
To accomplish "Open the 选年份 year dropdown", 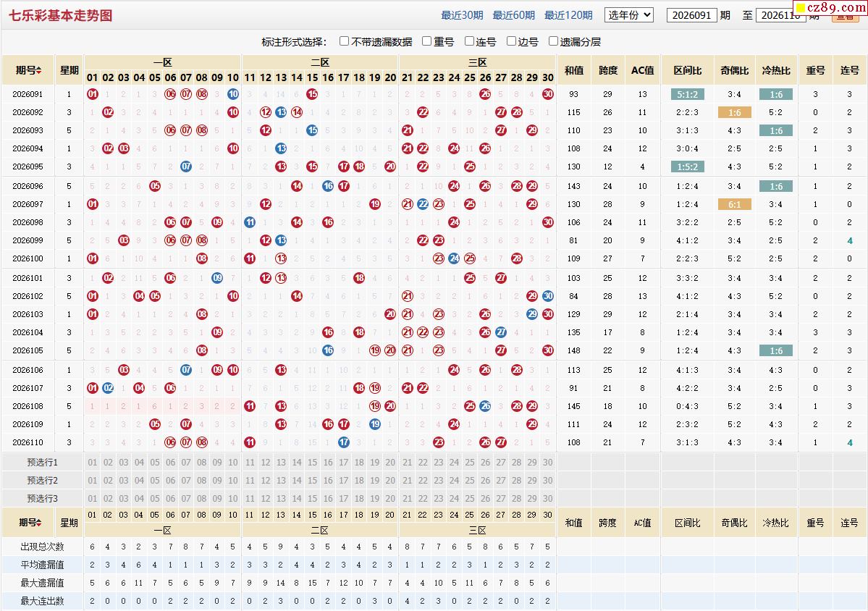I will [x=629, y=15].
